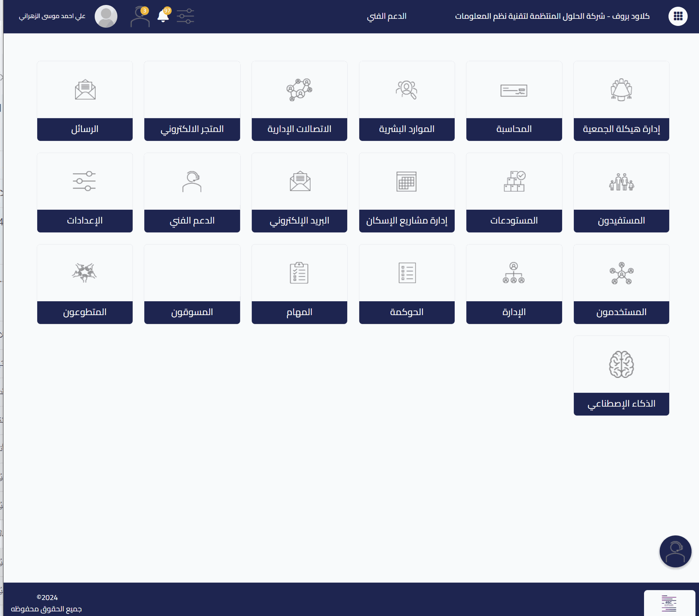Open the apps grid menu icon
This screenshot has width=699, height=616.
[678, 16]
